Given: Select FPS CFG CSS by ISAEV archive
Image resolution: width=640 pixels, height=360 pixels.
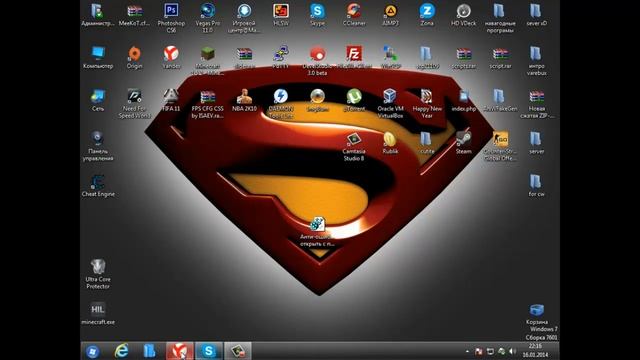Looking at the screenshot, I should (208, 97).
